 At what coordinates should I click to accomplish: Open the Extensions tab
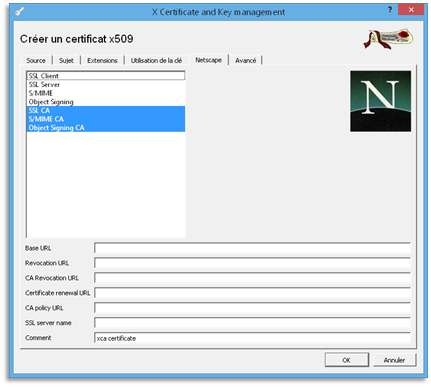[102, 60]
